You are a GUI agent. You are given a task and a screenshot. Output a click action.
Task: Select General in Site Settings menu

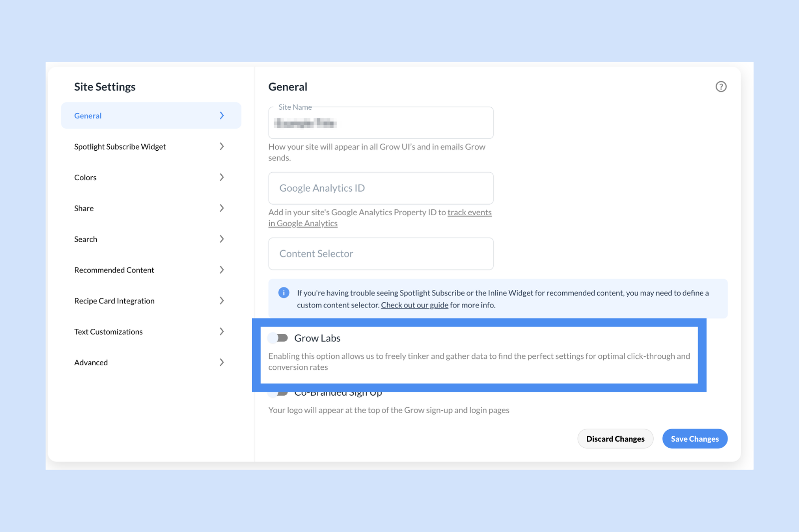151,116
